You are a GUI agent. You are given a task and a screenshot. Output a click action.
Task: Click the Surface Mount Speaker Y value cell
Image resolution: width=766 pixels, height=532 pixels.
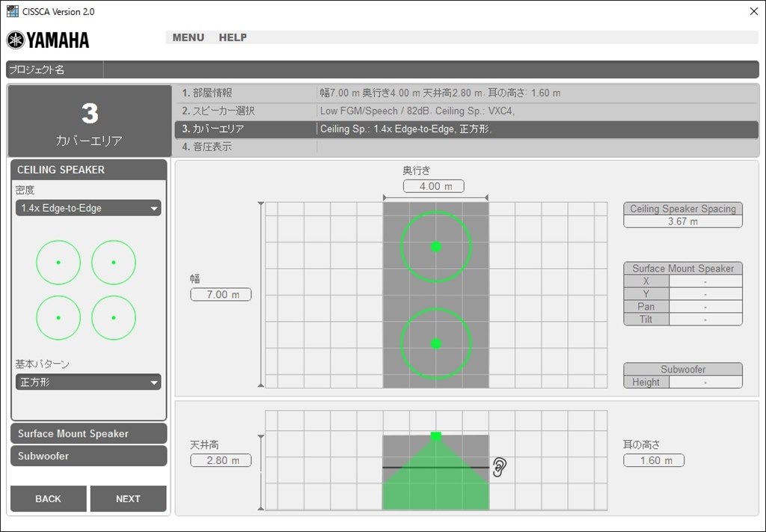[705, 294]
